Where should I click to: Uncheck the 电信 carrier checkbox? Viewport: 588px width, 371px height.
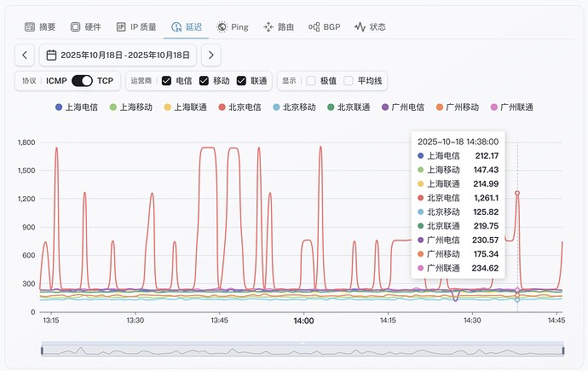click(166, 81)
